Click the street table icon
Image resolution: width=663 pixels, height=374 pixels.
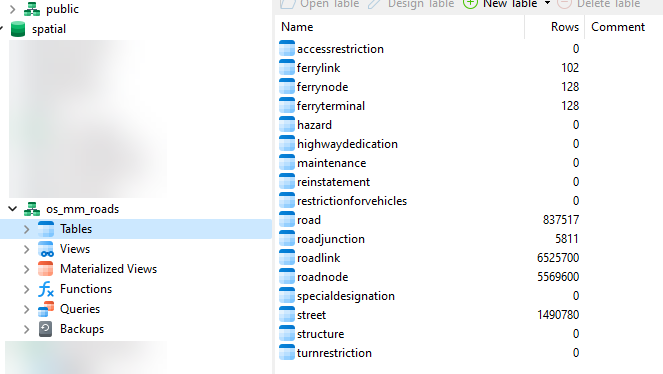[x=287, y=314]
